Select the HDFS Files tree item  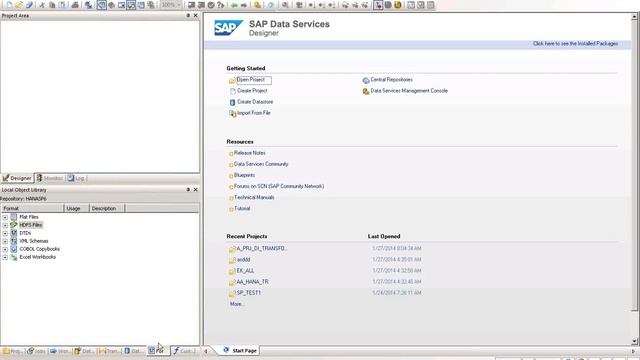[x=31, y=225]
